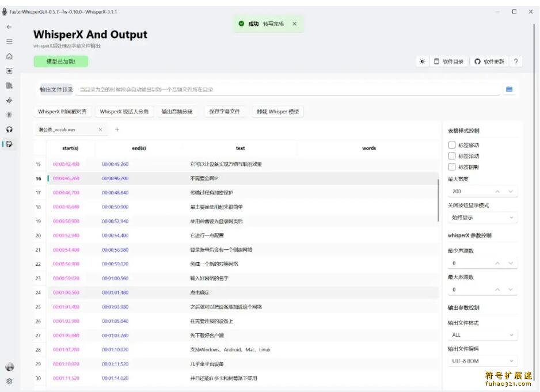Screen dimensions: 540x392
Task: Add a new tab with the plus icon
Action: (117, 130)
